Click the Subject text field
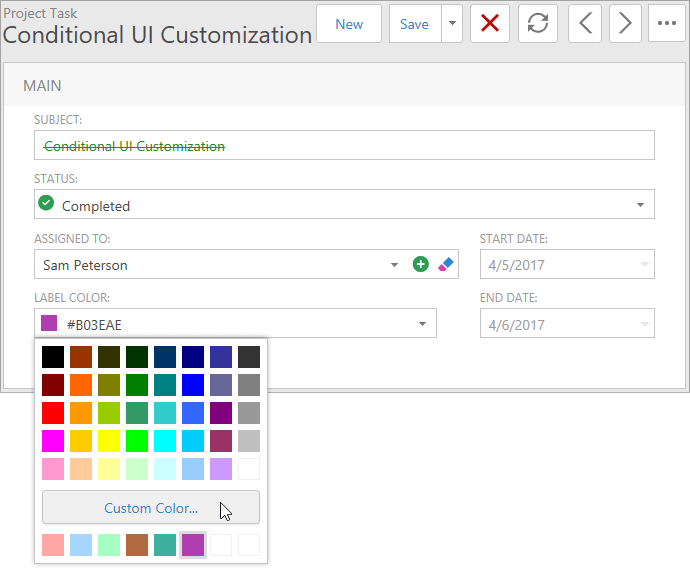This screenshot has height=568, width=690. point(344,146)
